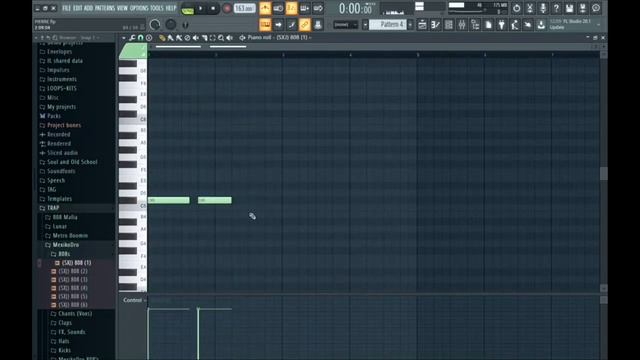Select the Paint brush tool in piano roll
This screenshot has height=360, width=640.
point(171,38)
